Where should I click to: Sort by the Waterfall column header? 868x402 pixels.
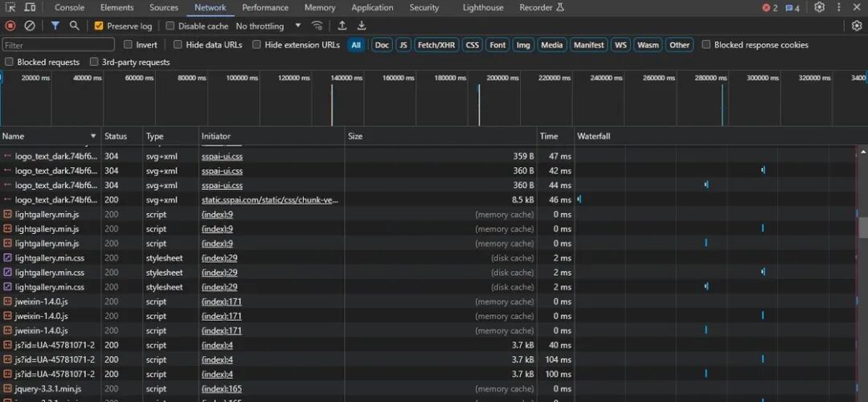tap(721, 136)
